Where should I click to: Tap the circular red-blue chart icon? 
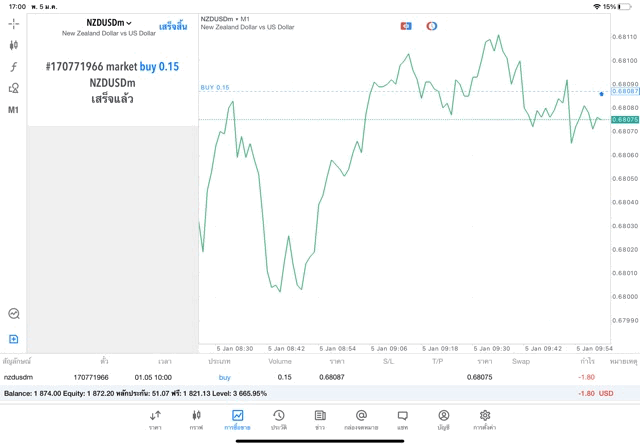tap(431, 26)
